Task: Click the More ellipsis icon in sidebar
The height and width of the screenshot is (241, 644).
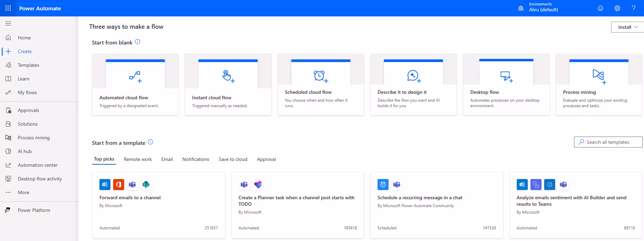Action: (x=9, y=192)
